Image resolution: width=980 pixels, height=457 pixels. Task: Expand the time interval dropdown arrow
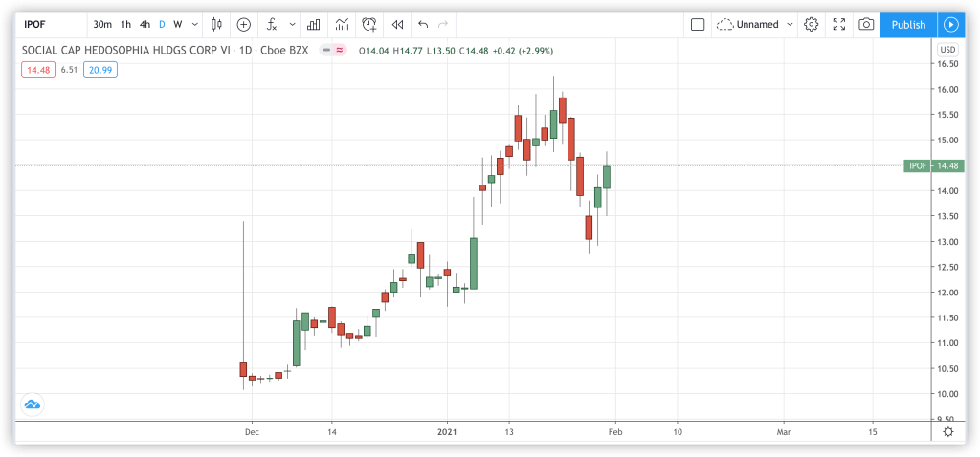coord(195,24)
